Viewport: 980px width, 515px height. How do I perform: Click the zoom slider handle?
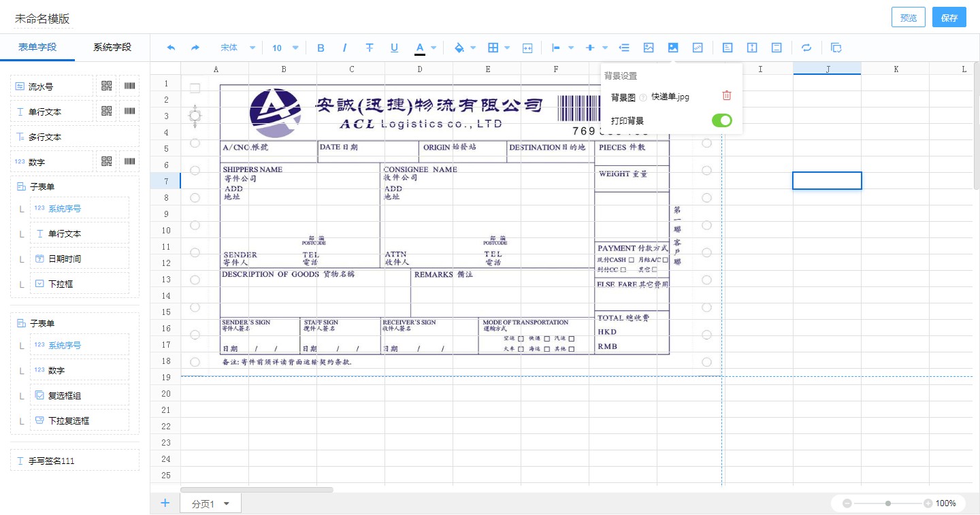click(888, 503)
